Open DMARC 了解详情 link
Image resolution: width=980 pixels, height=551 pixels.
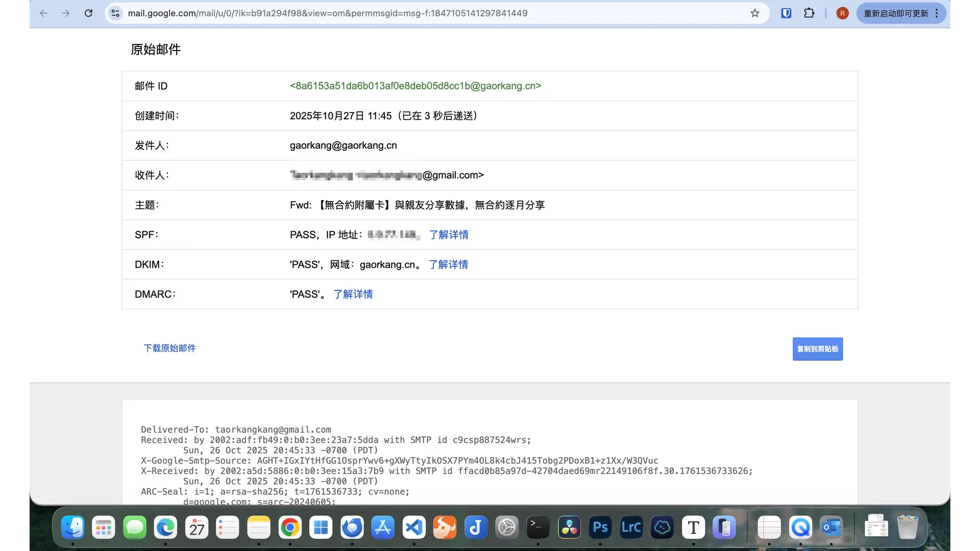tap(353, 294)
